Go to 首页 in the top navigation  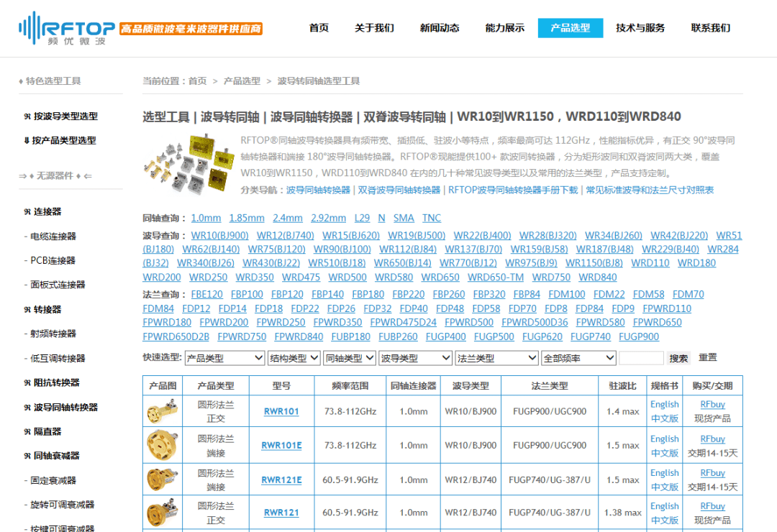point(319,28)
